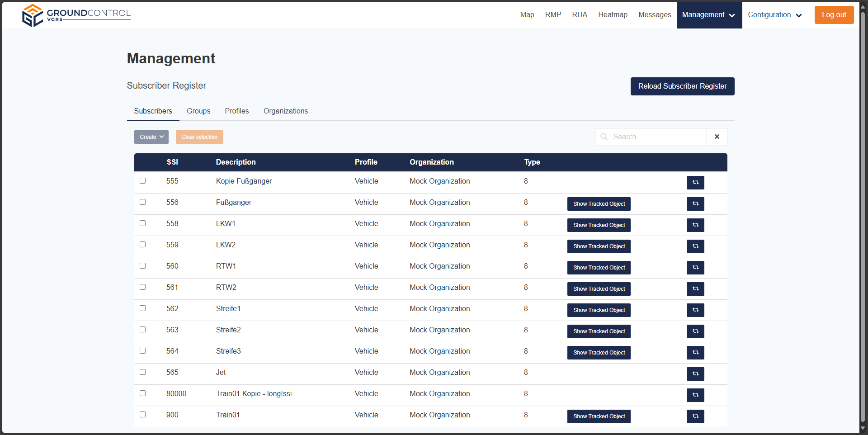Click the refresh icon in the RTW2 row
The height and width of the screenshot is (435, 868).
695,289
